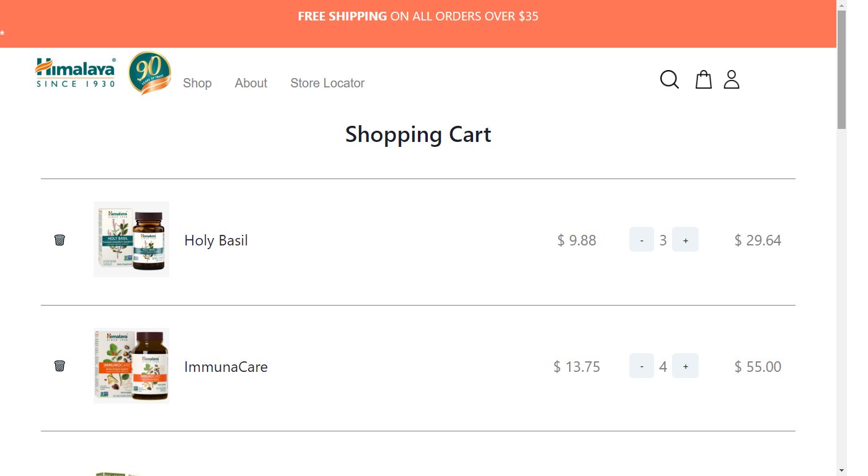Open the ImmunaCare product thumbnail

pos(131,366)
